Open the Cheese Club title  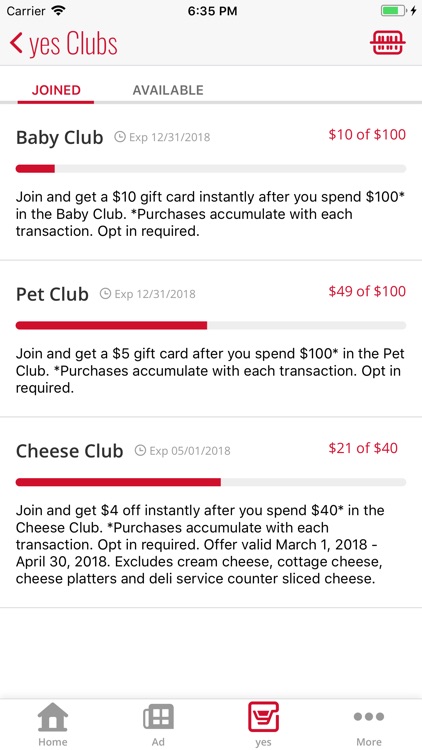click(69, 451)
